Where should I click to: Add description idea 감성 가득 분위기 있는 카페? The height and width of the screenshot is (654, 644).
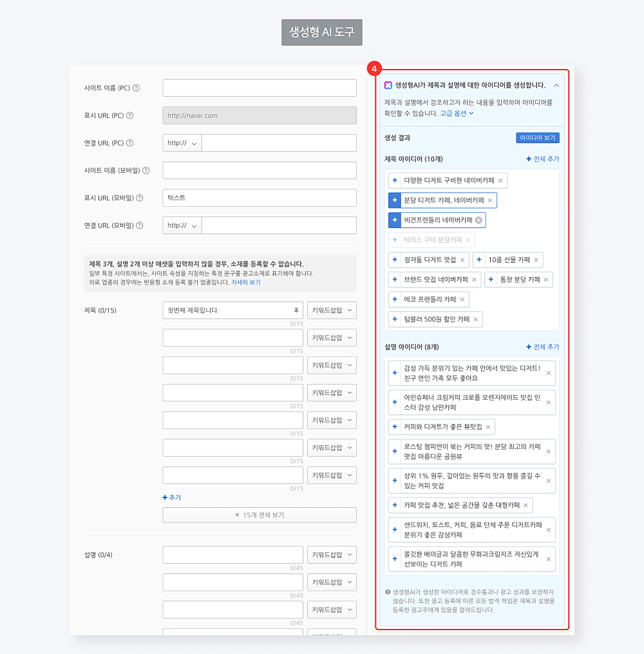pyautogui.click(x=395, y=373)
